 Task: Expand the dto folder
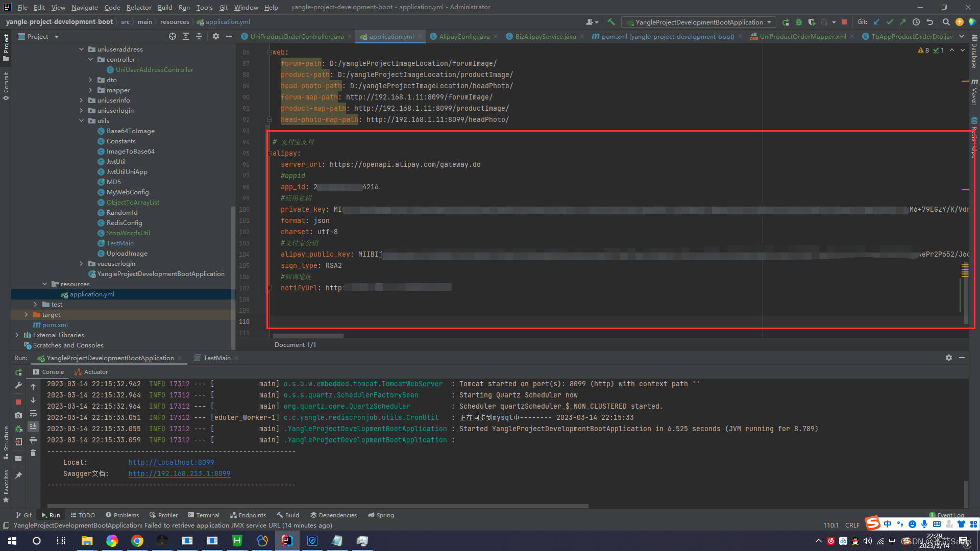coord(90,80)
